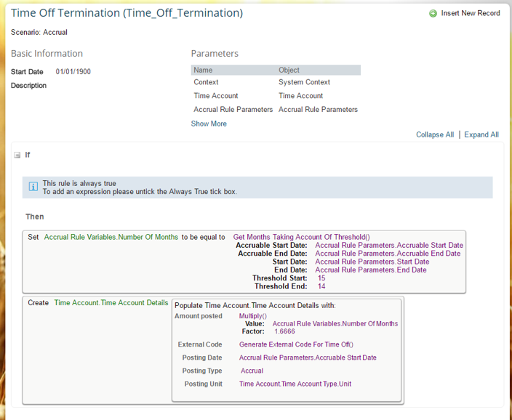Click the Object column header in Parameters

(x=289, y=70)
